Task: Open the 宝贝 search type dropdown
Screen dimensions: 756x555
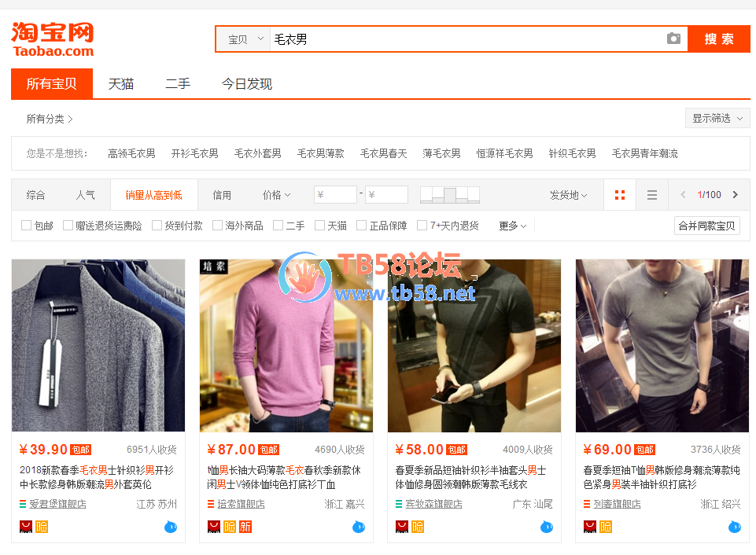Action: [245, 39]
